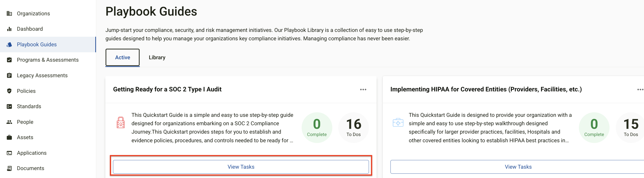Click the Applications terminal icon
644x178 pixels.
9,153
